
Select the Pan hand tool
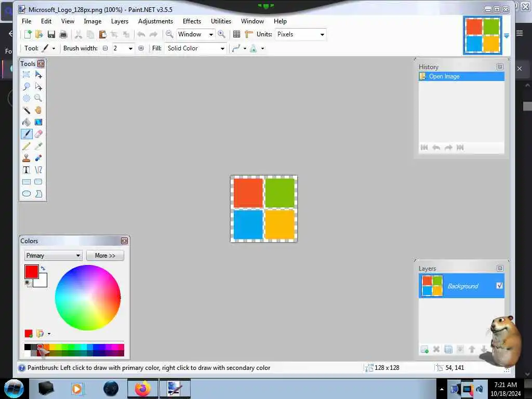click(x=38, y=110)
